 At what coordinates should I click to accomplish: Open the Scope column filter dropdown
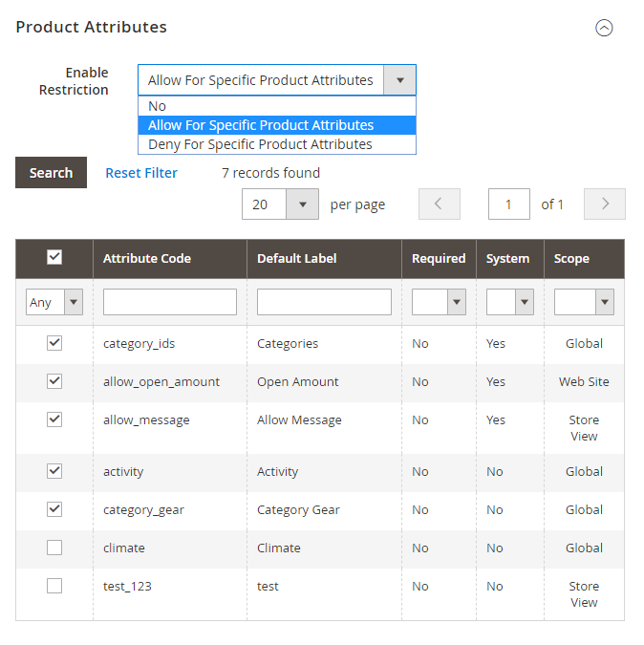point(583,302)
